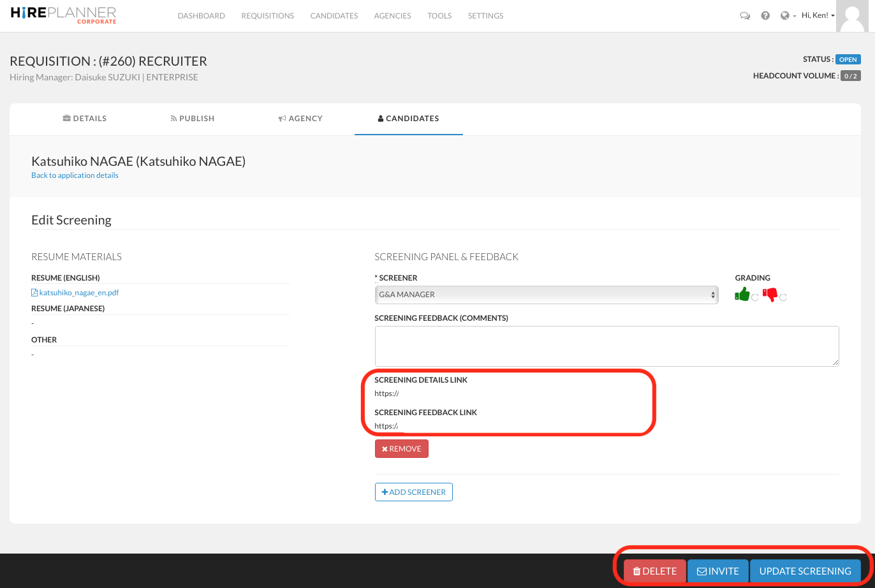Click the red thumbs-down grading icon
This screenshot has height=588, width=875.
770,295
